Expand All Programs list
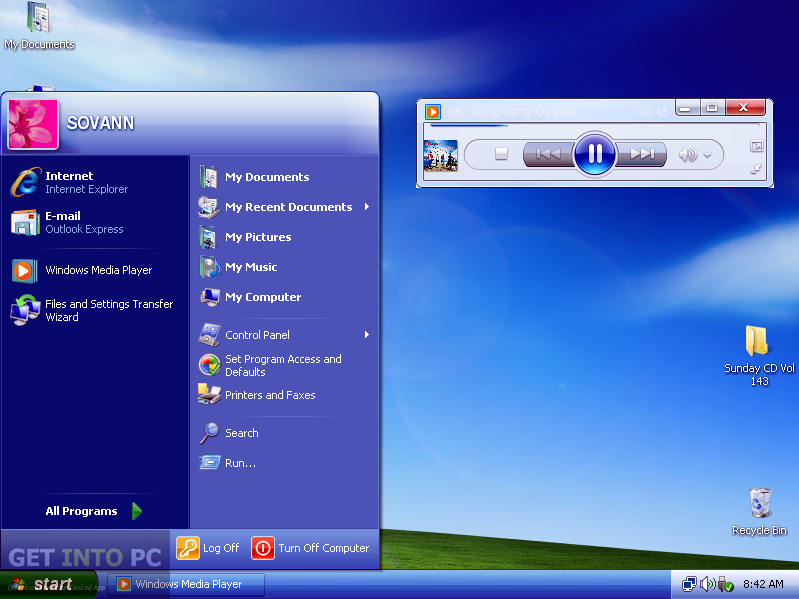This screenshot has height=599, width=799. (94, 511)
